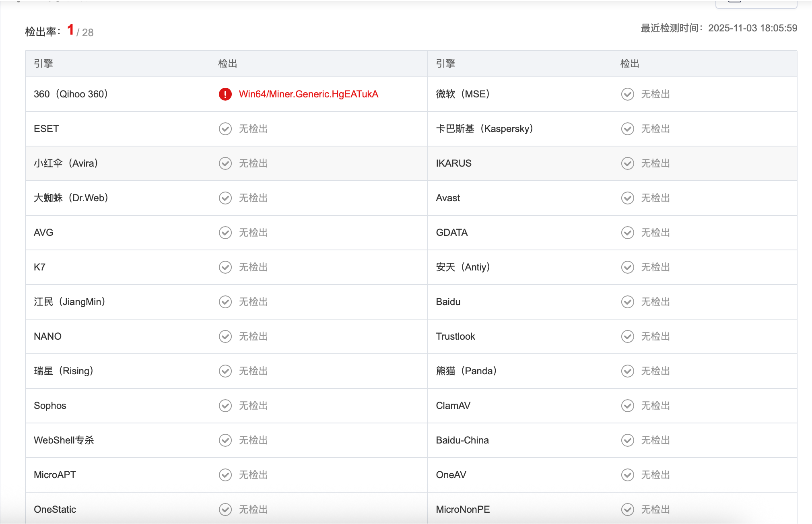The image size is (812, 524).
Task: Click the IKARUS engine name
Action: click(453, 163)
